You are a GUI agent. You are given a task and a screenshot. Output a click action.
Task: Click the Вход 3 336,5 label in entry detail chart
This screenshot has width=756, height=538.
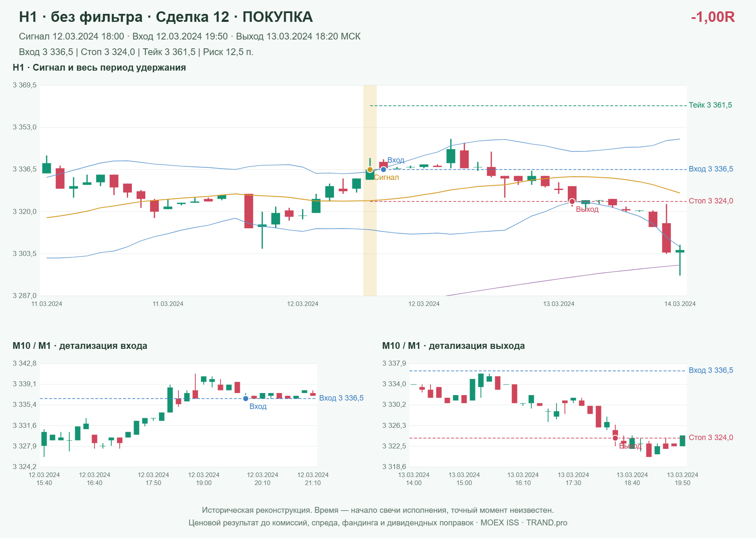pyautogui.click(x=341, y=398)
